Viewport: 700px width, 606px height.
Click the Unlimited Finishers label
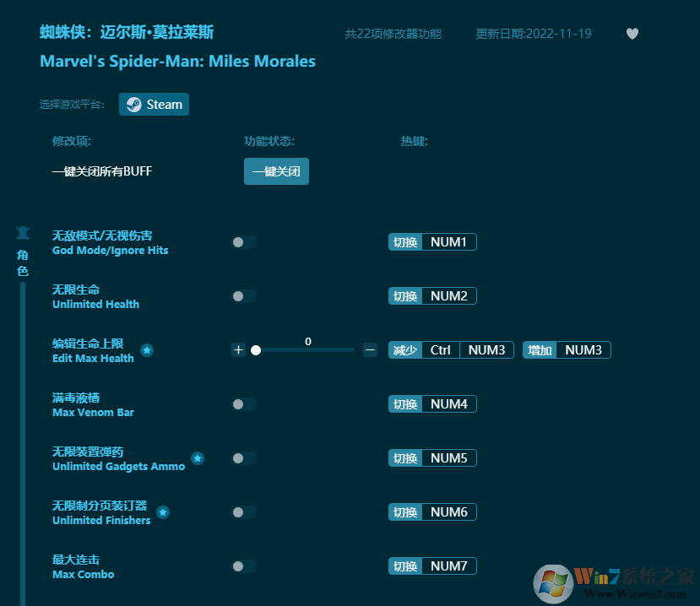pyautogui.click(x=101, y=520)
